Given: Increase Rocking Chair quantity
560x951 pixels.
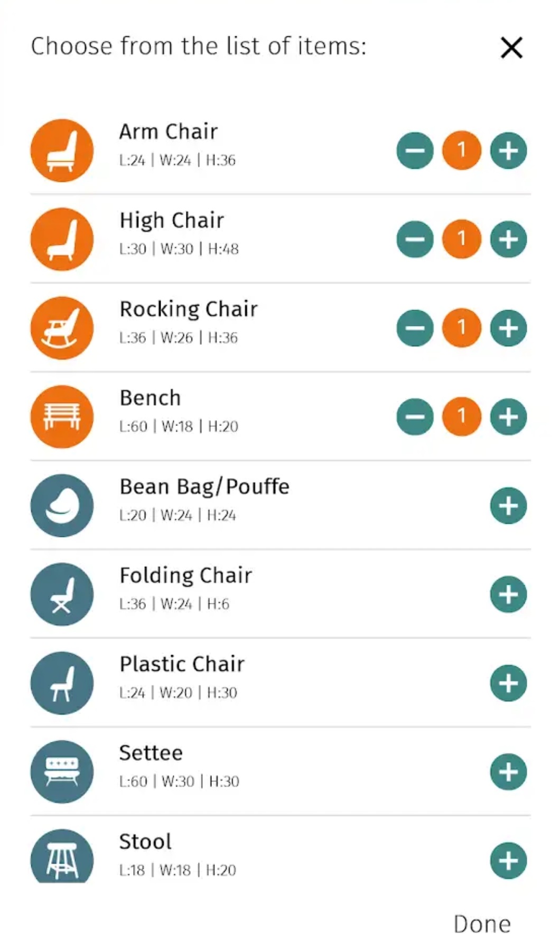Looking at the screenshot, I should [508, 328].
